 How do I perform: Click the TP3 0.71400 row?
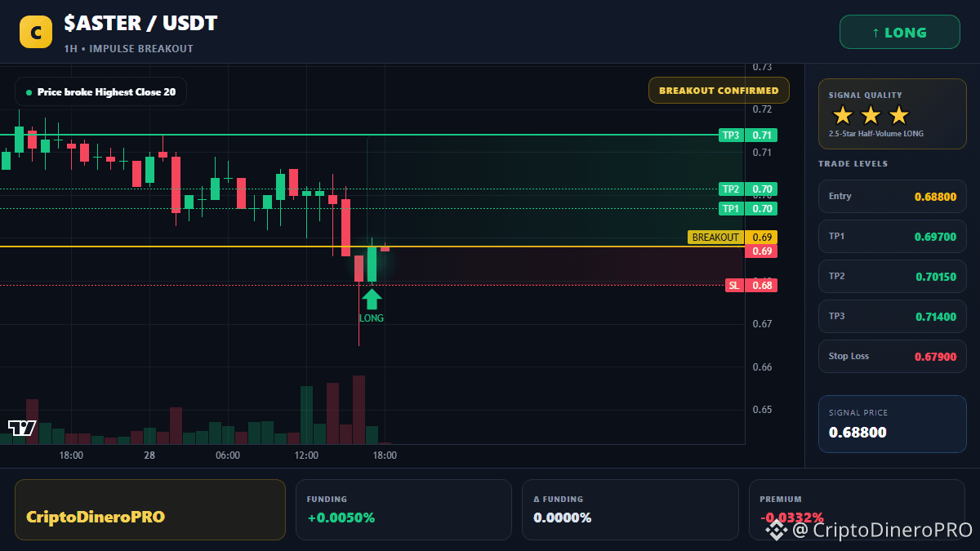click(892, 316)
